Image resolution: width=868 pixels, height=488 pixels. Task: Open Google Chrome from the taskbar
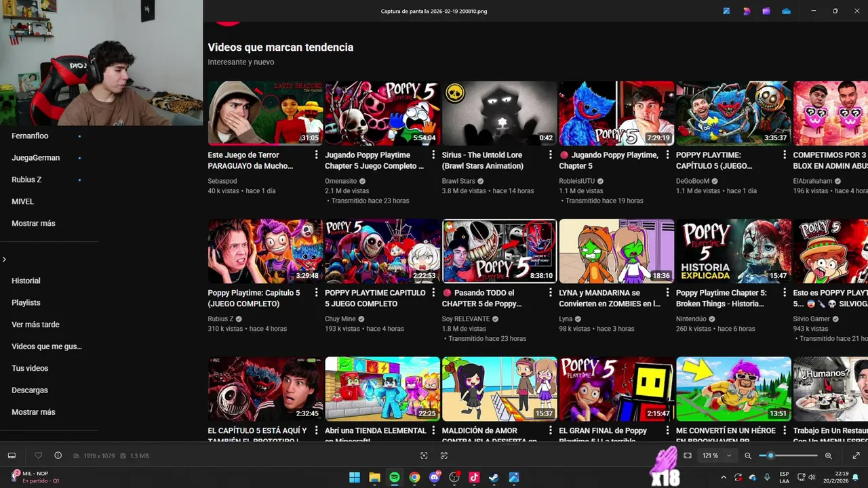(414, 477)
